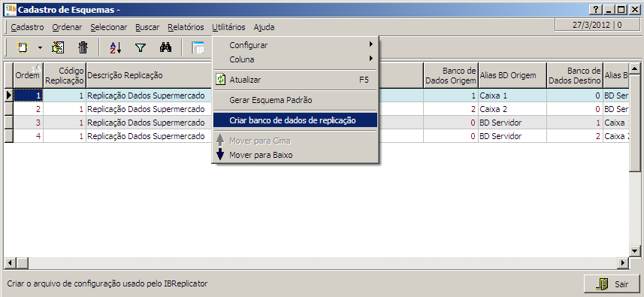Click the grid table toolbar icon
Screen dimensions: 644x297
tap(198, 47)
